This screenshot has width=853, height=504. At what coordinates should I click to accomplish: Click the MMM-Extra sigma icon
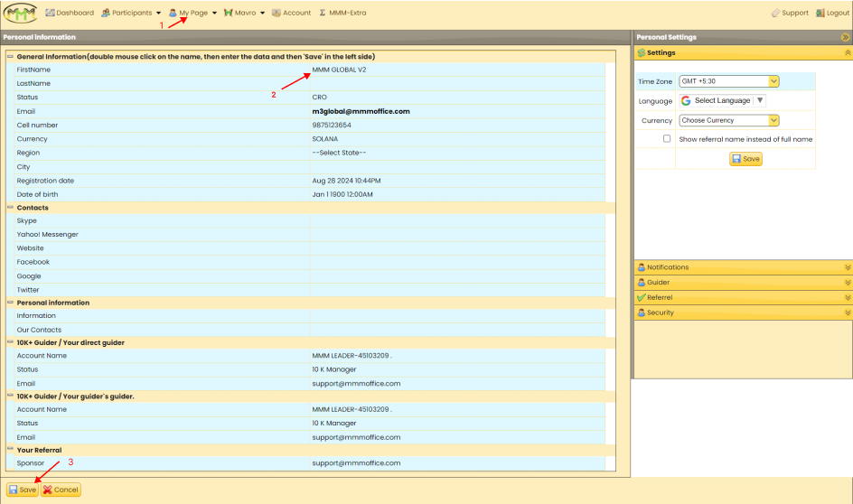(323, 13)
